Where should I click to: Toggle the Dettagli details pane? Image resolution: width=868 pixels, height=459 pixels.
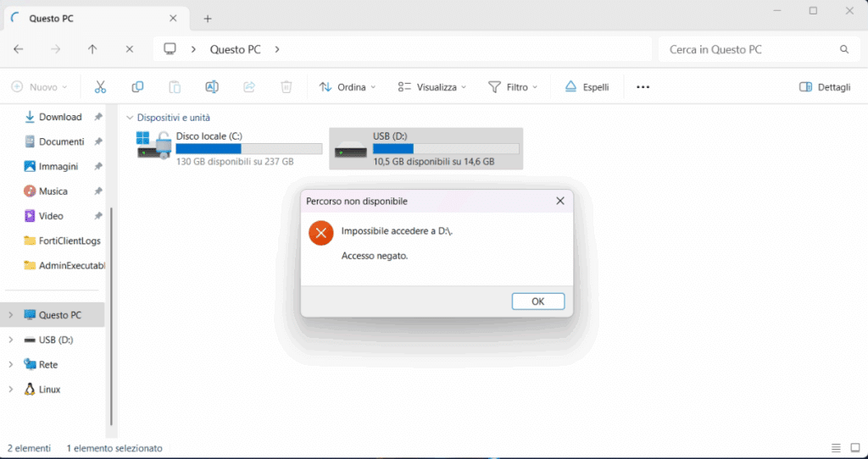click(825, 87)
